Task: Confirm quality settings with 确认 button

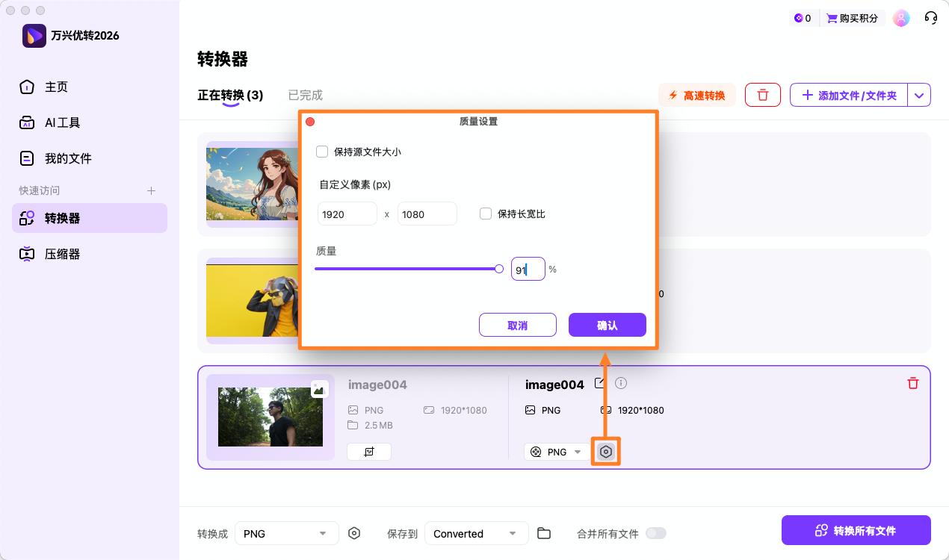Action: (607, 325)
